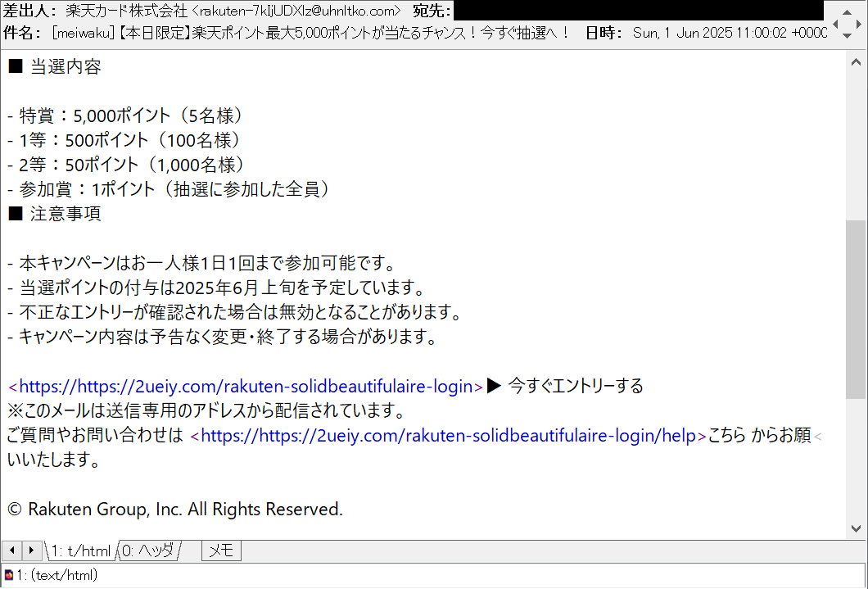The width and height of the screenshot is (868, 589).
Task: Click the next-tab right arrow button
Action: (31, 550)
